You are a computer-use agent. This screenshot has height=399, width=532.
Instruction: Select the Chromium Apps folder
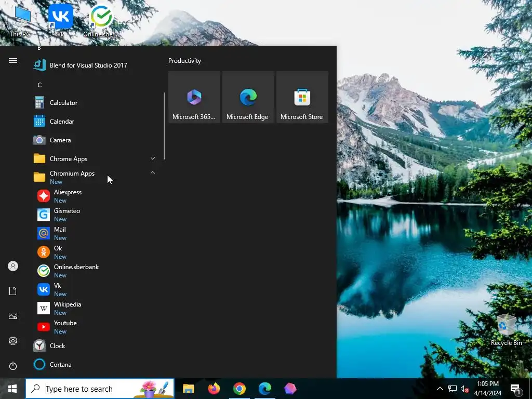point(95,177)
